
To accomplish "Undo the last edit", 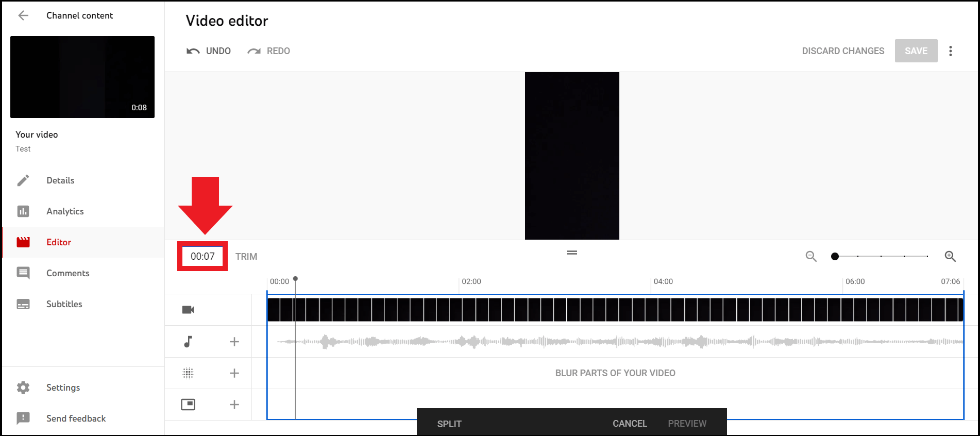I will click(209, 51).
